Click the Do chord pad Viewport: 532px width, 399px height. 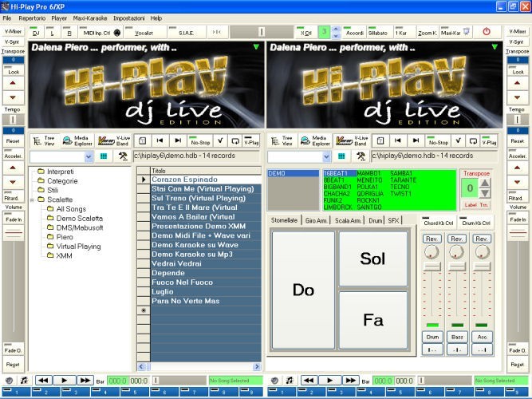303,290
